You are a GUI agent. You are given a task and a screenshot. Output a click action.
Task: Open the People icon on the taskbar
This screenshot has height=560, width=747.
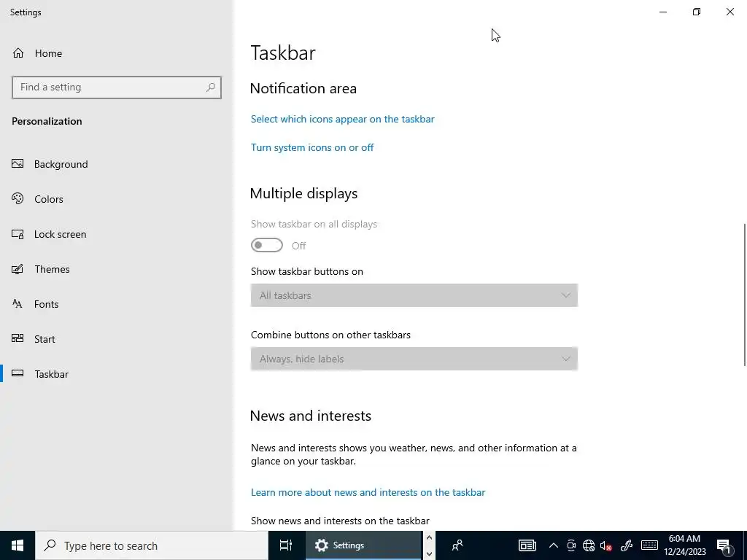point(457,545)
